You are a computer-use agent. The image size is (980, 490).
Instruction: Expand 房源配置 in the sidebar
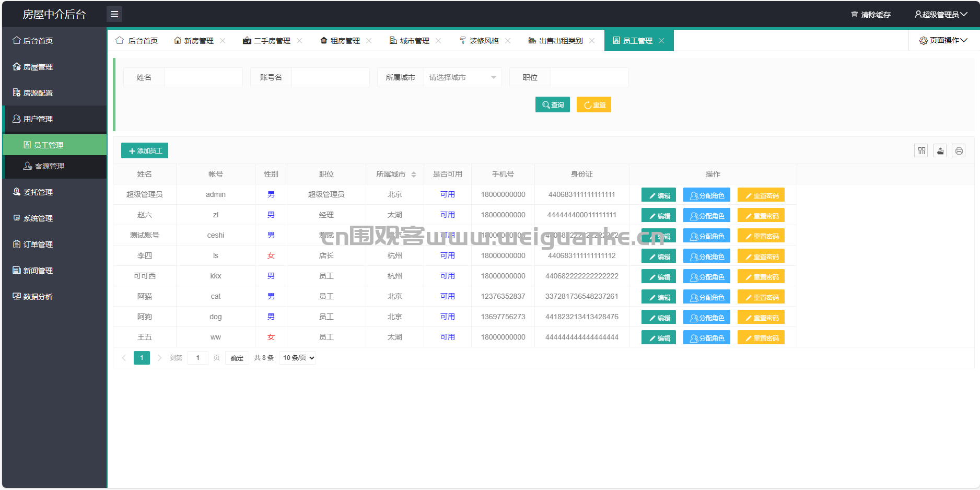[x=55, y=93]
